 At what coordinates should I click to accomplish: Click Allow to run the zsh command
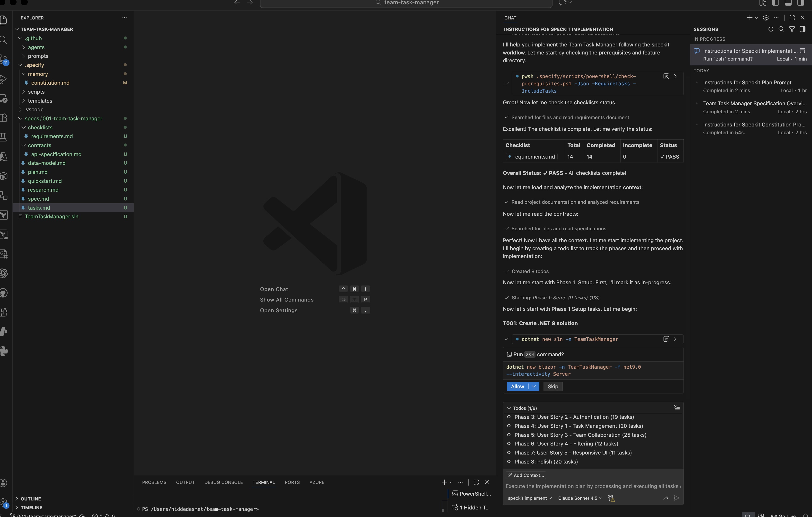click(518, 386)
